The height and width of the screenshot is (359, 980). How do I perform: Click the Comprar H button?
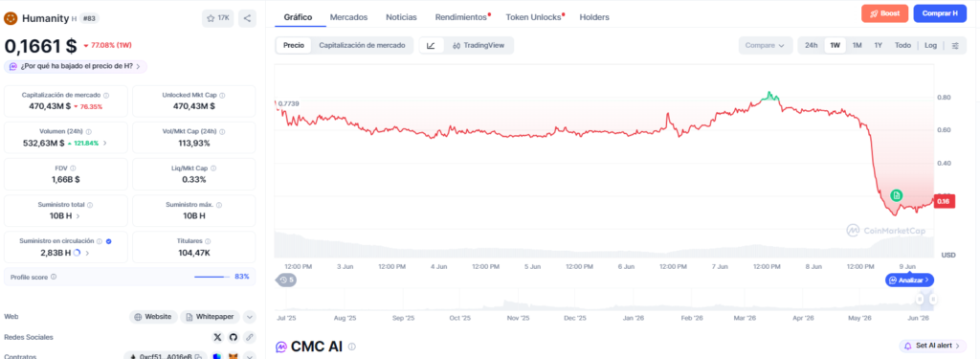(x=940, y=13)
